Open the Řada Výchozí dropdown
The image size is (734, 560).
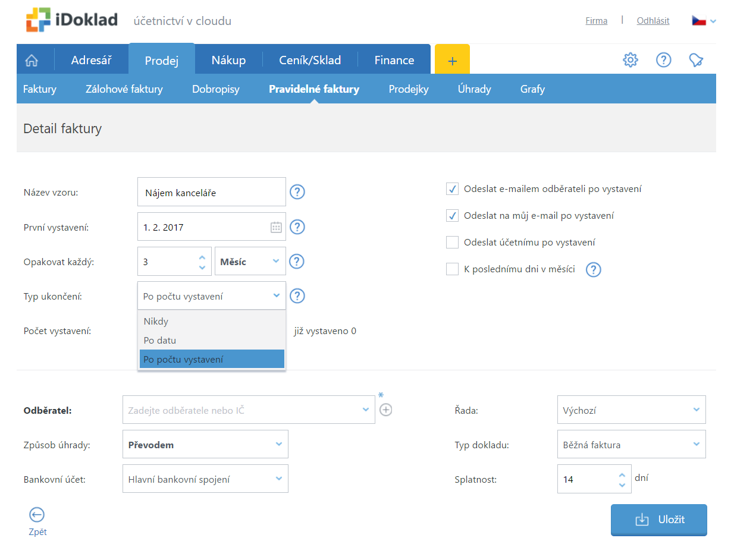[632, 410]
